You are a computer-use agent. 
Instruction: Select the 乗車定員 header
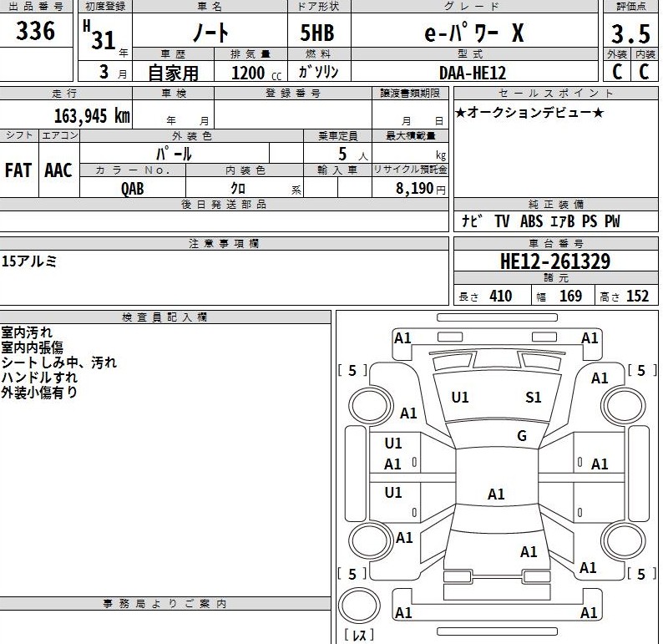point(338,136)
